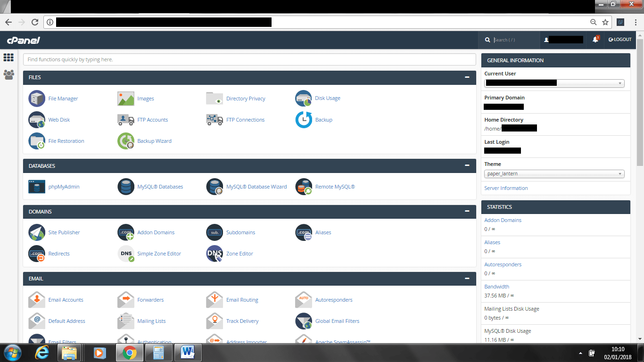
Task: Expand the Current User dropdown
Action: click(554, 83)
